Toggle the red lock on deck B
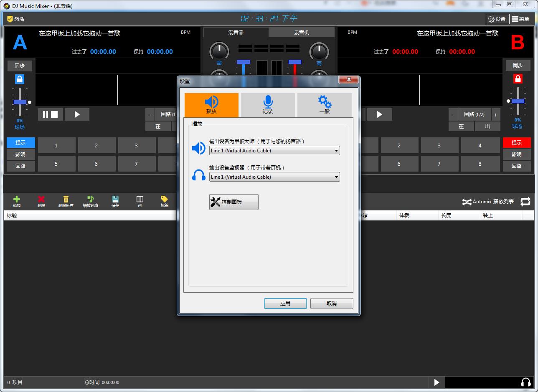 tap(518, 79)
